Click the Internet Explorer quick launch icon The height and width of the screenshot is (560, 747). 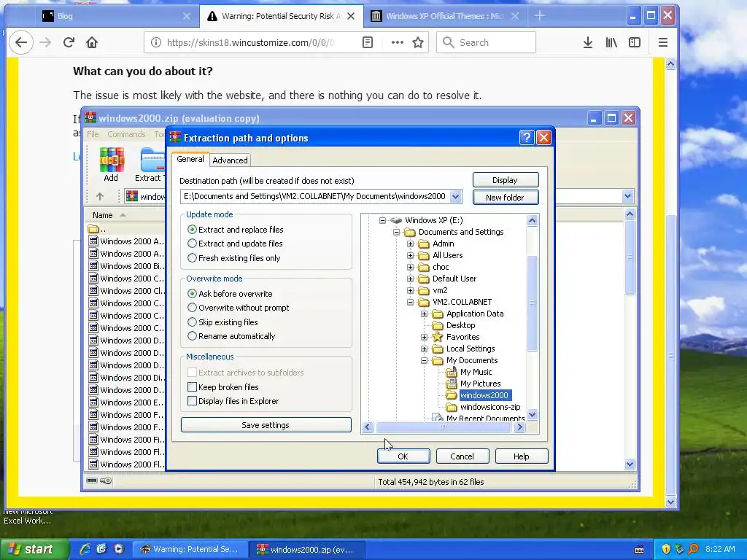(x=85, y=549)
